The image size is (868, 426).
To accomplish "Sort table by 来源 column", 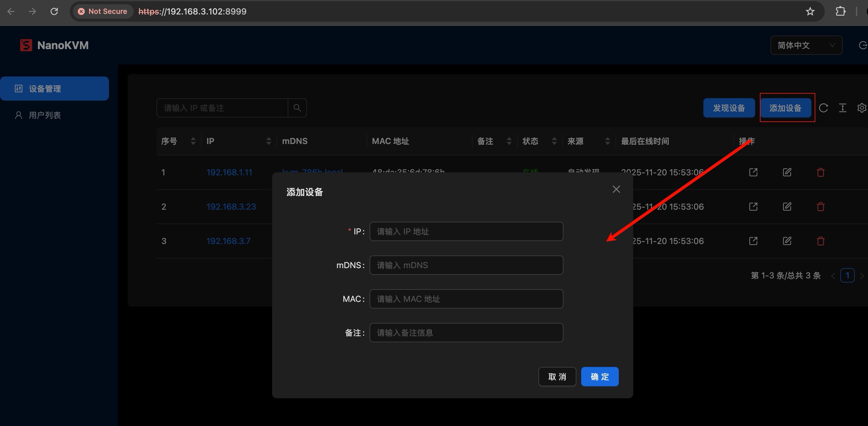I will tap(607, 141).
